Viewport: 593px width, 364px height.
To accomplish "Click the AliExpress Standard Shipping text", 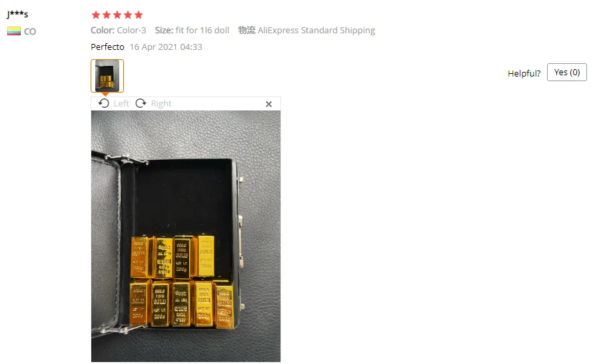I will [316, 30].
